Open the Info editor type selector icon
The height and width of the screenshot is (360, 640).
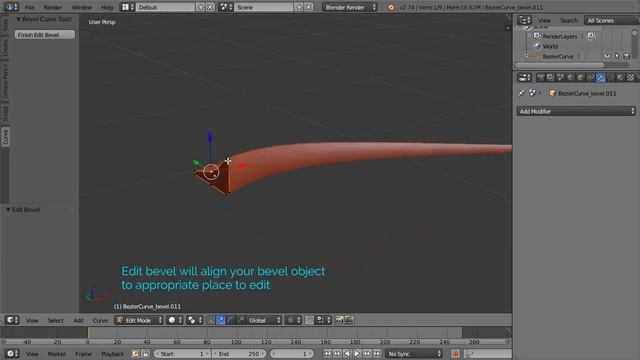tap(11, 7)
